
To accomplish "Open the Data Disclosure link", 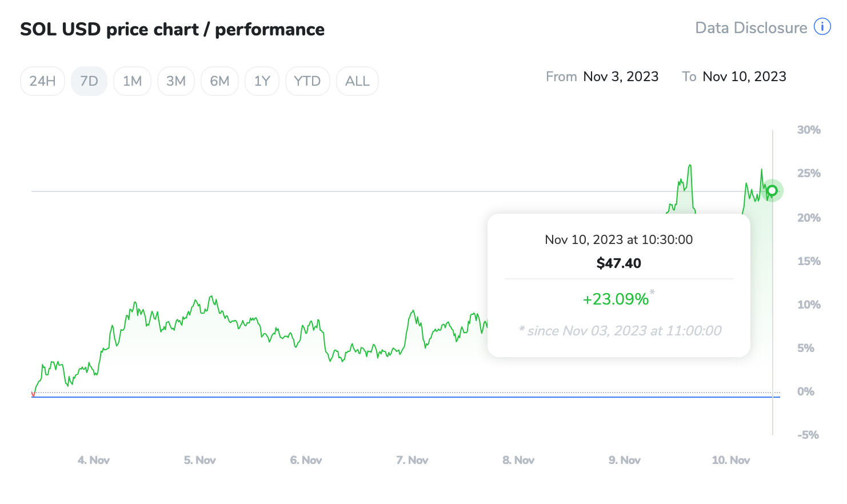I will click(751, 27).
